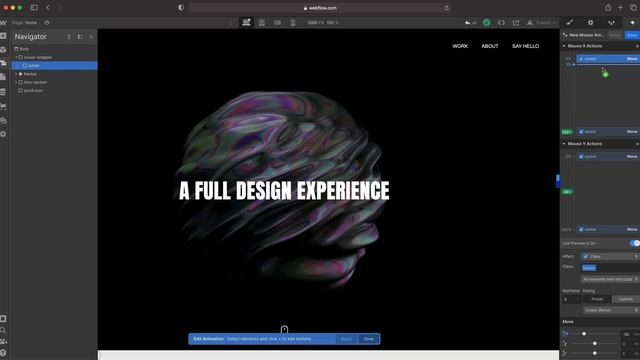Viewport: 640px width, 360px height.
Task: Click the Webflow logo menu
Action: coord(3,22)
